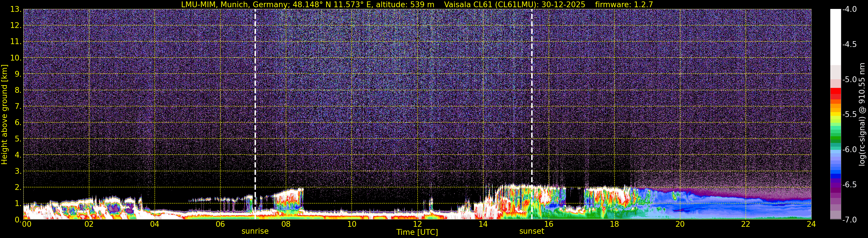Click the 'Height above ground [km]' axis label
Viewport: 868px width, 238px height.
point(4,114)
